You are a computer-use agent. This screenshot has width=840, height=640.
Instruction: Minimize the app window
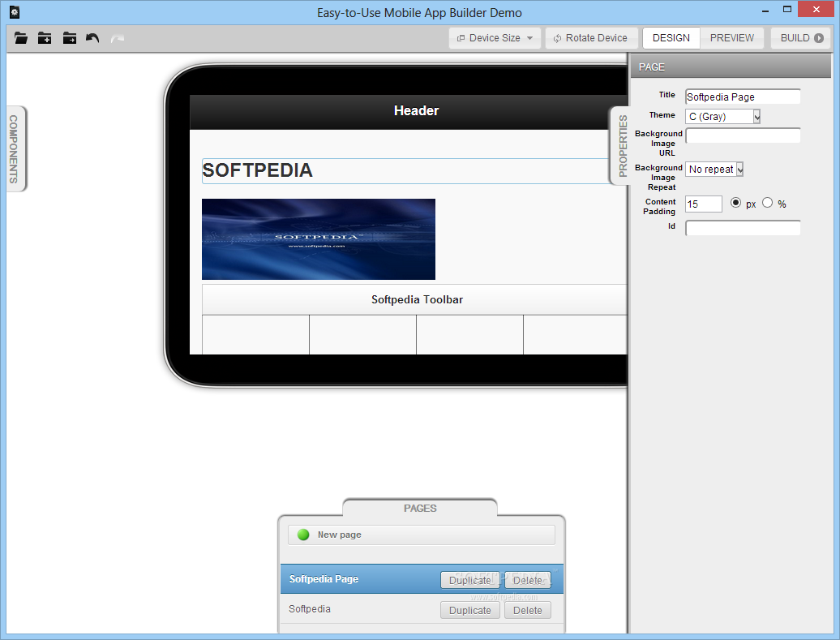tap(765, 11)
